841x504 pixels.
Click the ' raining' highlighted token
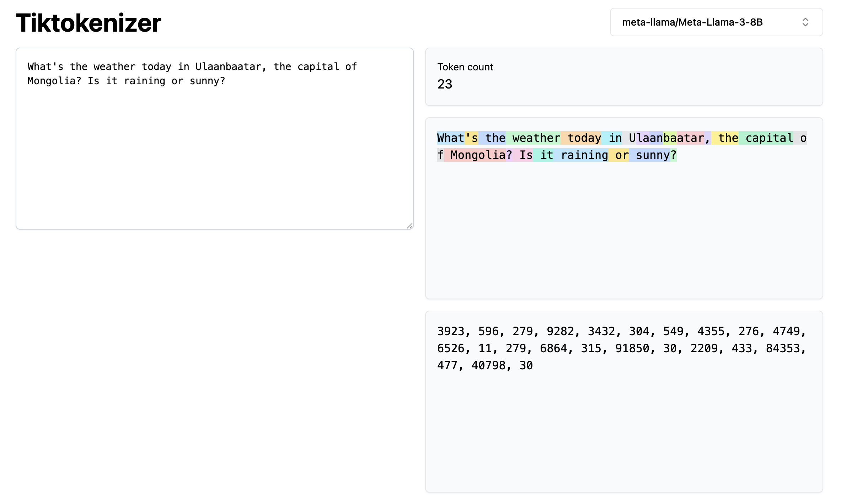[581, 155]
